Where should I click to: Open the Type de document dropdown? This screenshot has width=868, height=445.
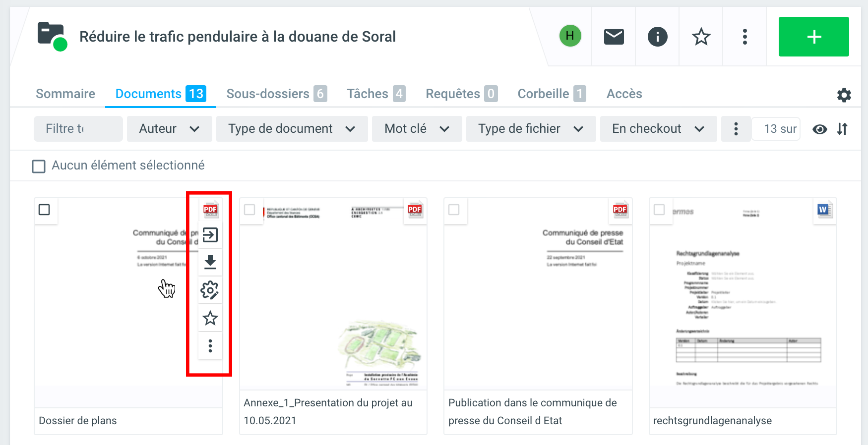(292, 129)
